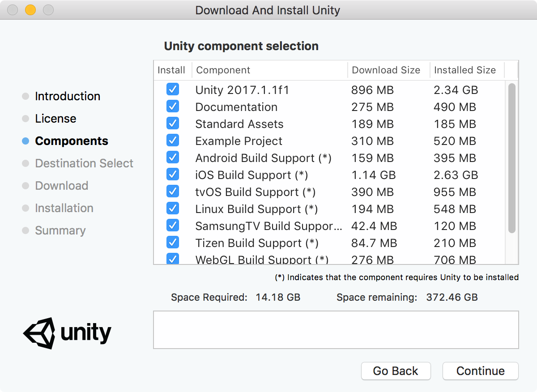
Task: Click the 2.63 GB installed size cell
Action: click(456, 175)
